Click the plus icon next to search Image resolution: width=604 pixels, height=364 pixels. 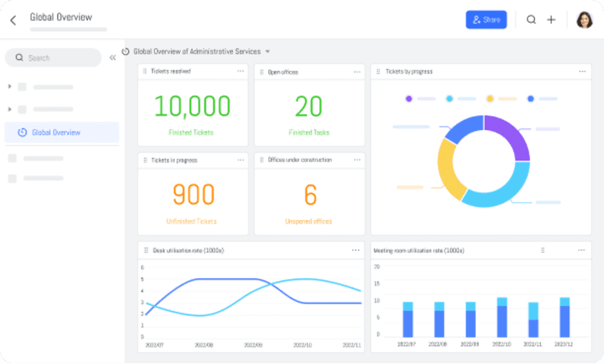pos(551,19)
